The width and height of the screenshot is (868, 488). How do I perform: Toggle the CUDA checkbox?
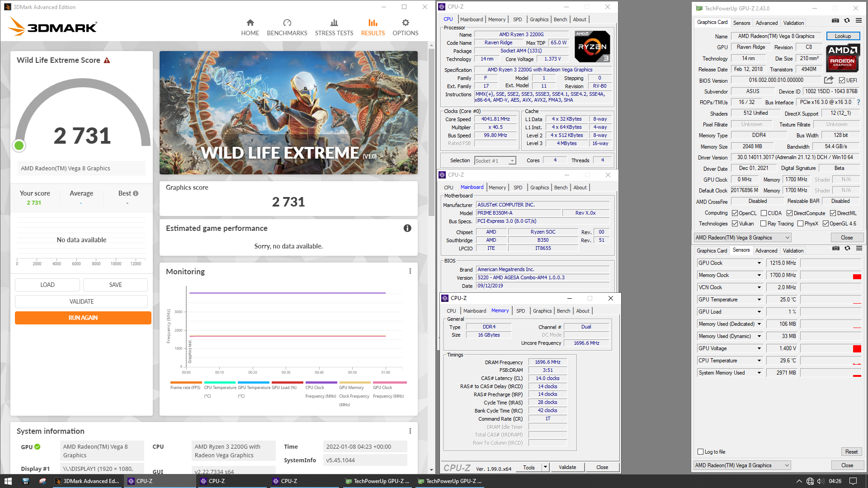[x=764, y=213]
